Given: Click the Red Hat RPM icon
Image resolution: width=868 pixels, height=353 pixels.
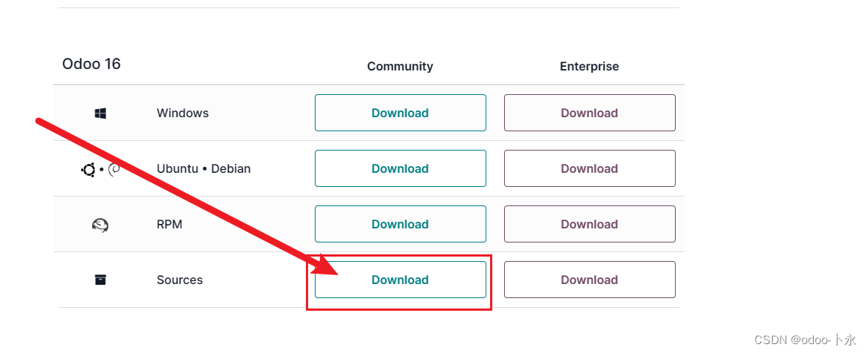Looking at the screenshot, I should 100,225.
